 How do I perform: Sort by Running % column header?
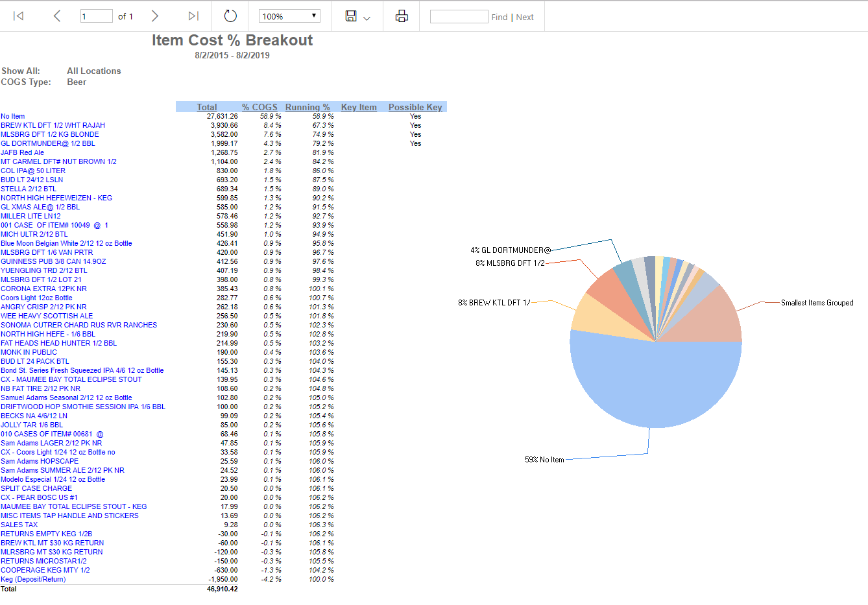(x=307, y=107)
